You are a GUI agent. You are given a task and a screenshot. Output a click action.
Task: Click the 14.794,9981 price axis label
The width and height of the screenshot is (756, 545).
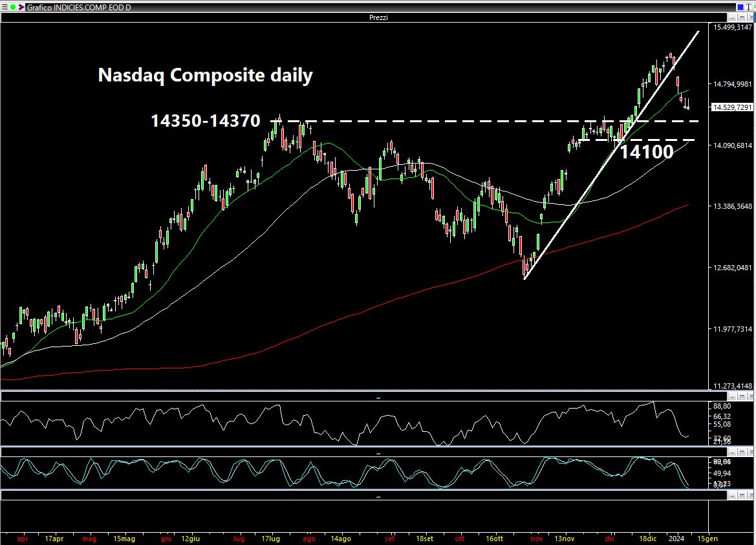[x=732, y=84]
